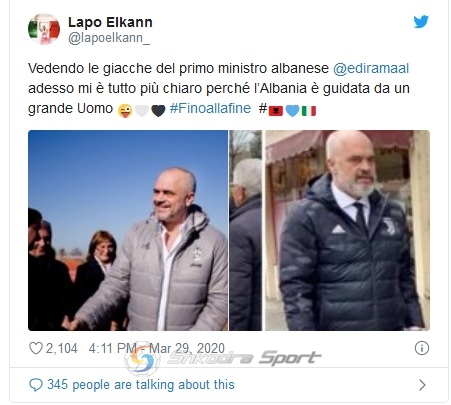Viewport: 451px width, 405px height.
Task: Click the 2,104 likes count
Action: (62, 348)
